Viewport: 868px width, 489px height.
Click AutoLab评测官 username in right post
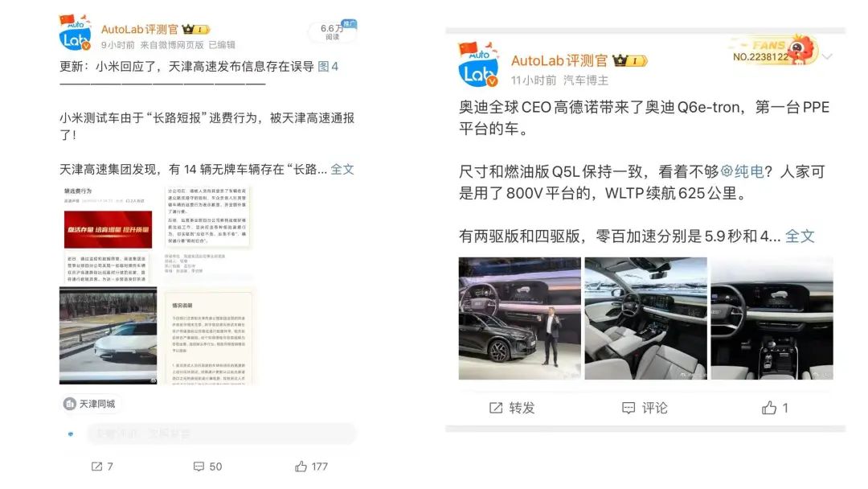559,60
